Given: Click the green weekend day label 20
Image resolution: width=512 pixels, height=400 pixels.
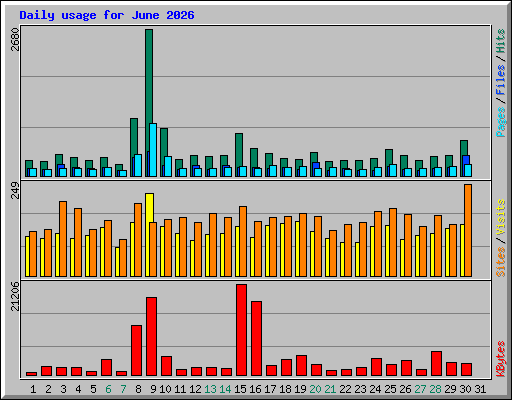Looking at the screenshot, I should (315, 389).
